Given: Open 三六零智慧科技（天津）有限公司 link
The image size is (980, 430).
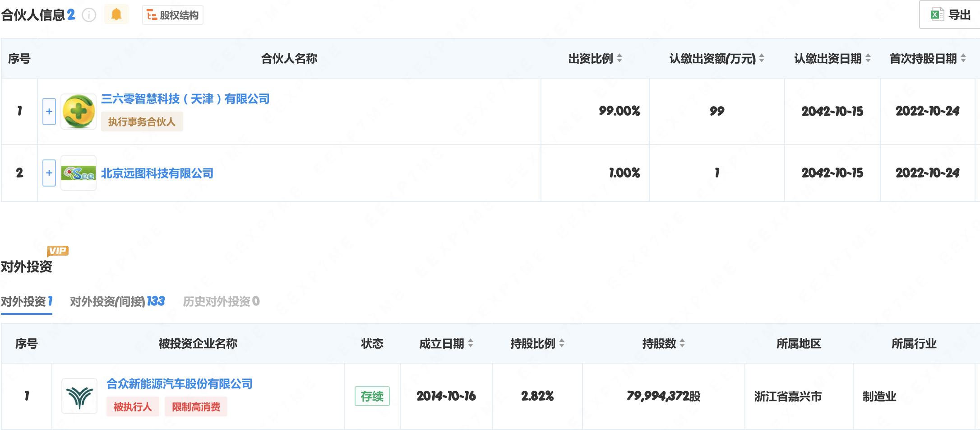Looking at the screenshot, I should (x=185, y=99).
